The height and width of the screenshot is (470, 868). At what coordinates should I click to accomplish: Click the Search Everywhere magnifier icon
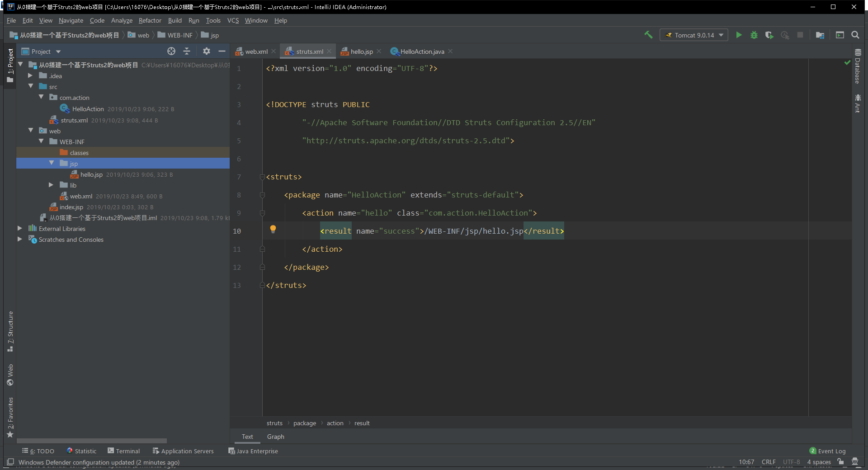click(x=855, y=35)
